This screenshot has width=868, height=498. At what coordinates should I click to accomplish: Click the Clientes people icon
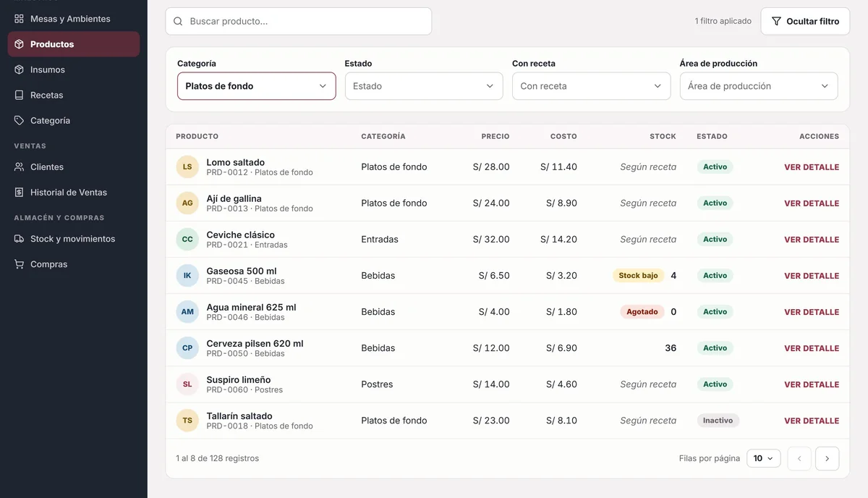tap(19, 166)
